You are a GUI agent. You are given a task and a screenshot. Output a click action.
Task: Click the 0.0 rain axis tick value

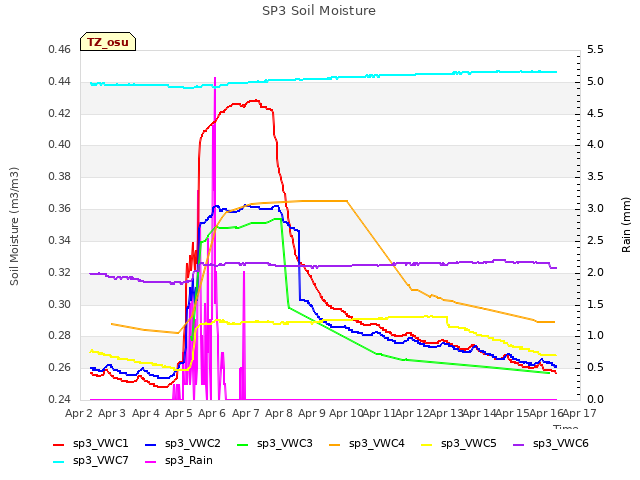pos(595,399)
